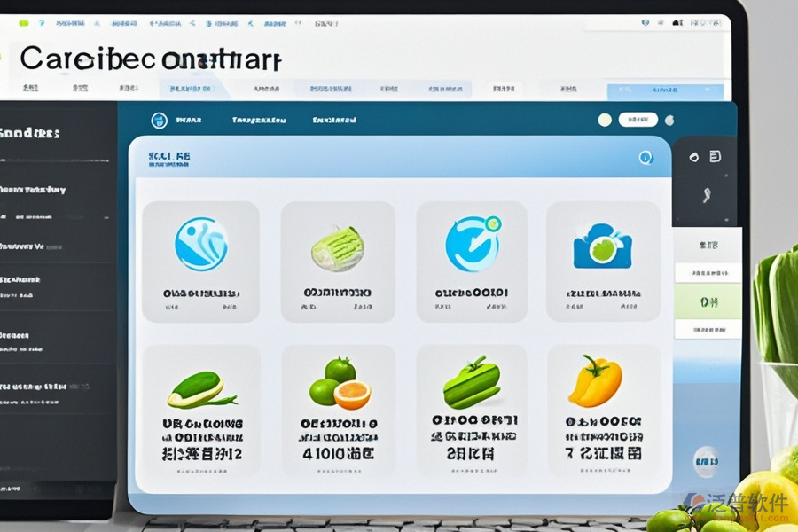The height and width of the screenshot is (532, 798).
Task: Click the document icon in dark right panel
Action: pyautogui.click(x=716, y=157)
